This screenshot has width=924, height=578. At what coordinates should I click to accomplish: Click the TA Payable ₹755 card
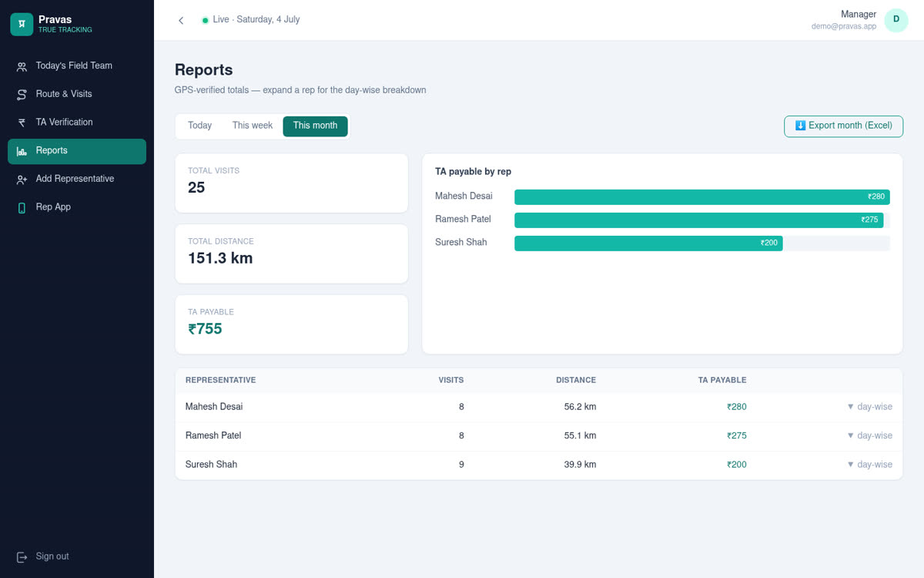click(x=292, y=324)
